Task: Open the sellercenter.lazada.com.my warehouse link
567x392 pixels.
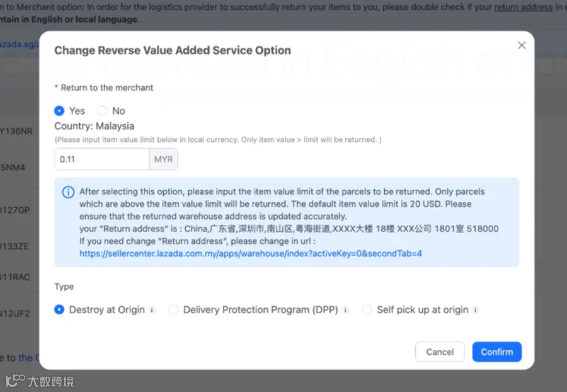Action: click(x=251, y=253)
